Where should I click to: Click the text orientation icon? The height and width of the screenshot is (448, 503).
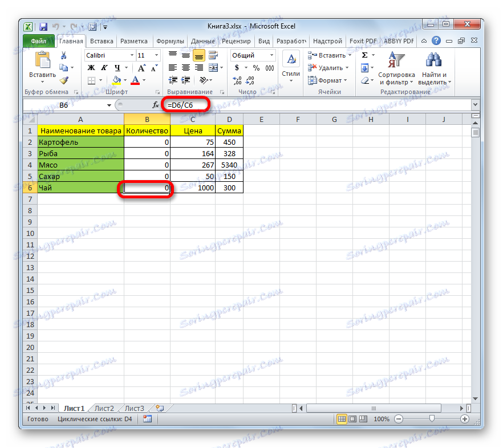point(204,80)
